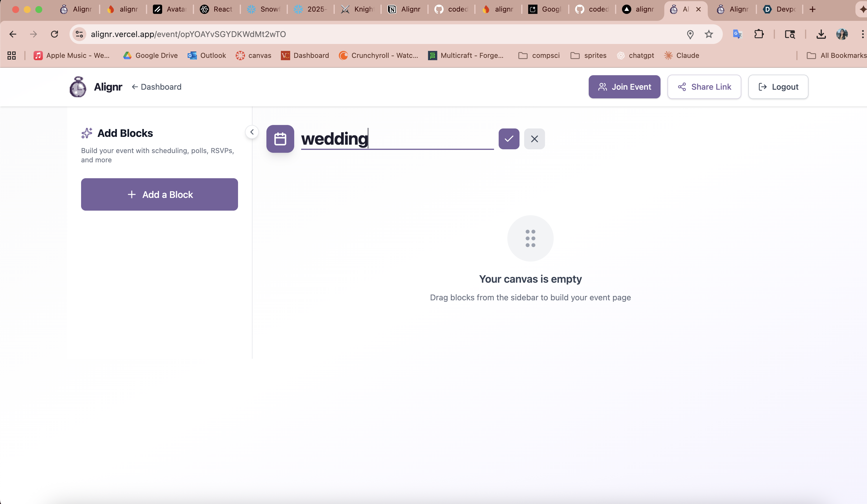This screenshot has height=504, width=867.
Task: Open the Claude bookmark
Action: (681, 55)
